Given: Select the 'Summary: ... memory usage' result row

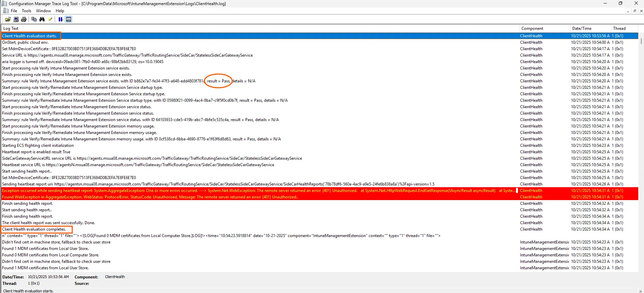Looking at the screenshot, I should pyautogui.click(x=320, y=139).
